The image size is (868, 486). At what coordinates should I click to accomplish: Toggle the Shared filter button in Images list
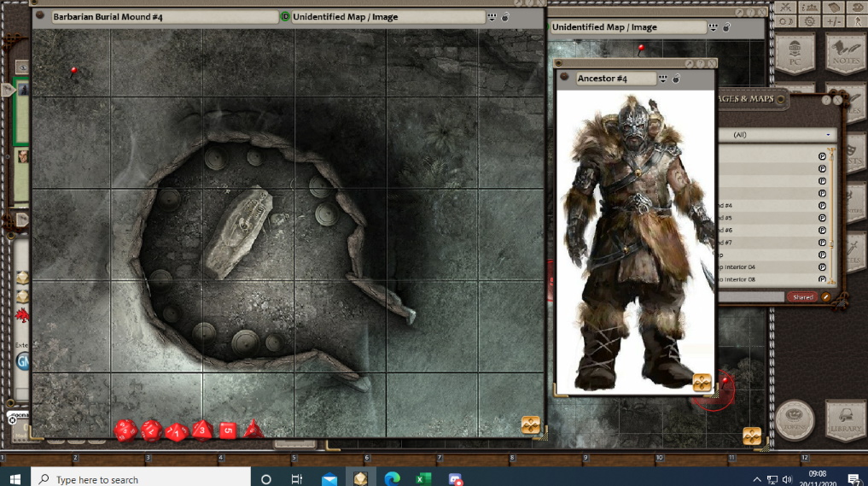point(802,297)
